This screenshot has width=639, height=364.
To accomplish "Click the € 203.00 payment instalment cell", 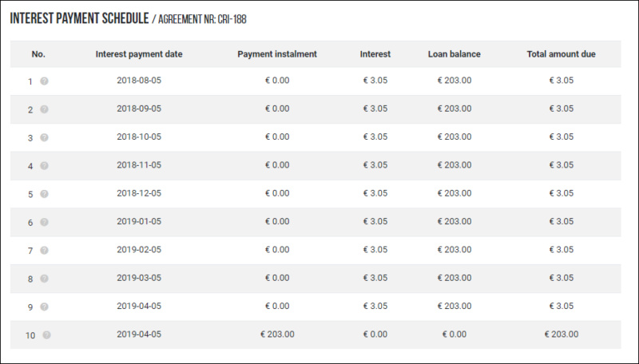I will (277, 334).
